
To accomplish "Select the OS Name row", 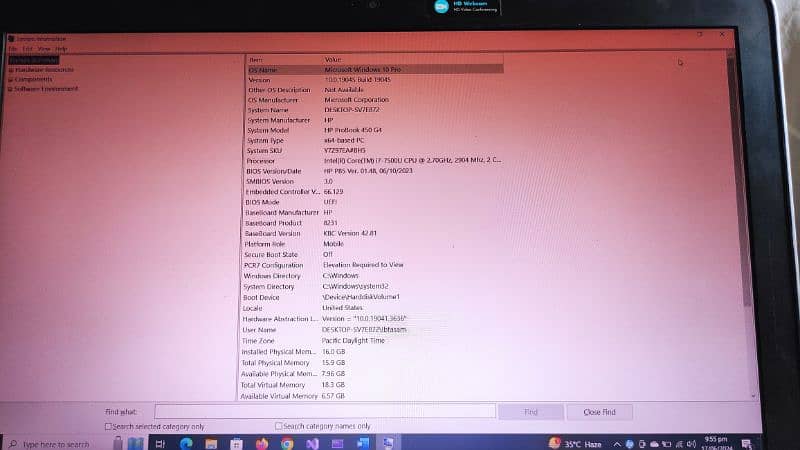I will (x=375, y=69).
